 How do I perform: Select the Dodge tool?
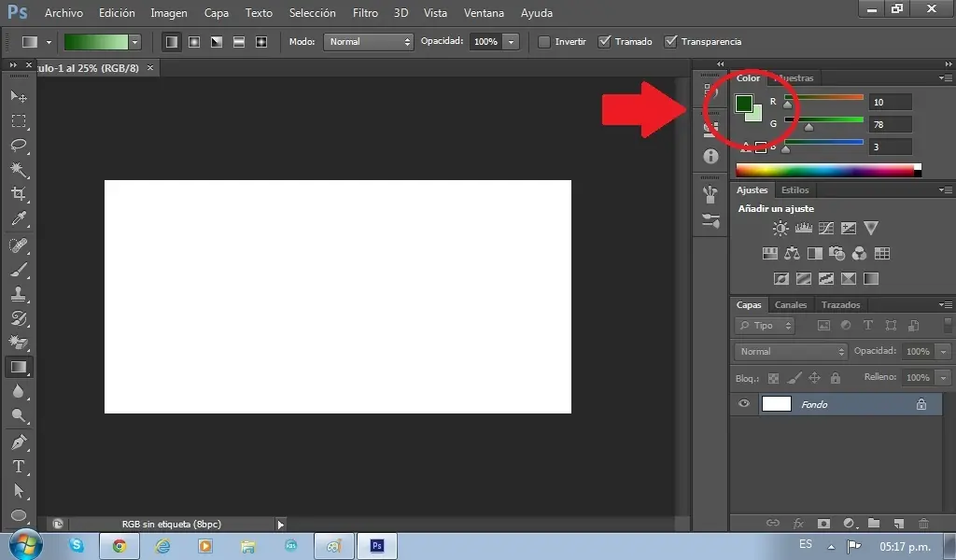point(19,415)
